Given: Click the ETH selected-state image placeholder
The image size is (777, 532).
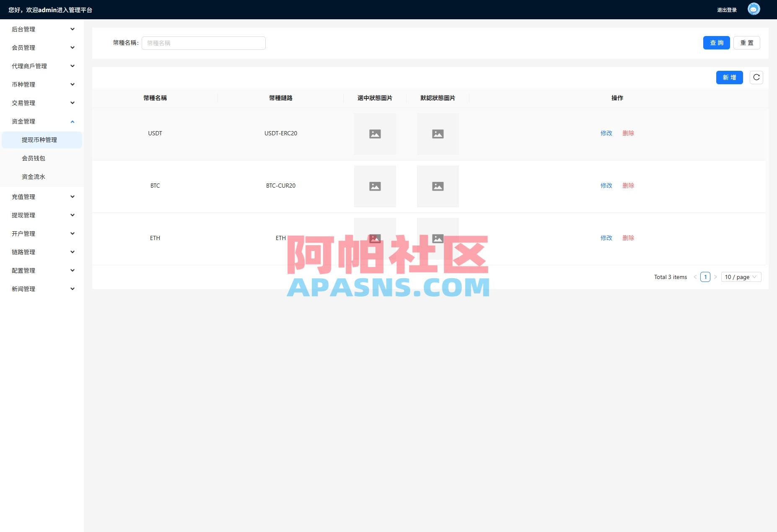Looking at the screenshot, I should tap(375, 239).
